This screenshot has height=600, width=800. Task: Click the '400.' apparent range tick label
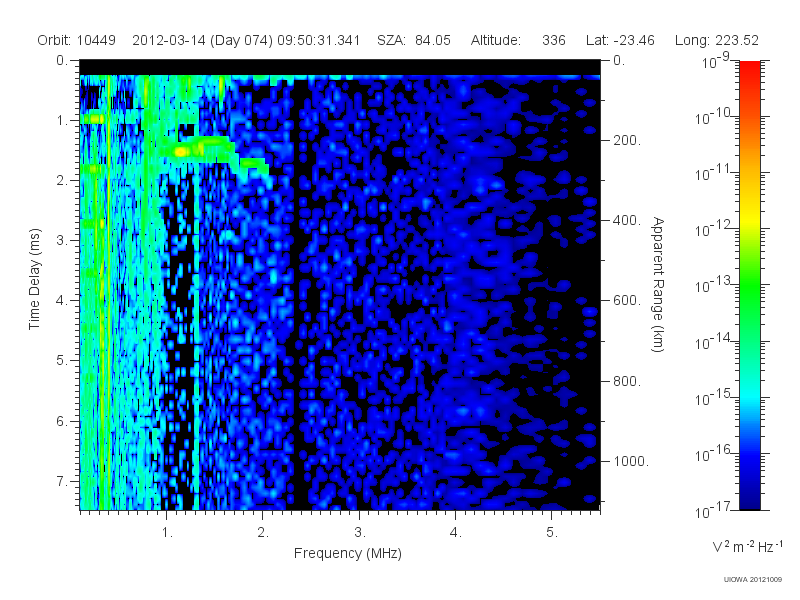coord(627,220)
